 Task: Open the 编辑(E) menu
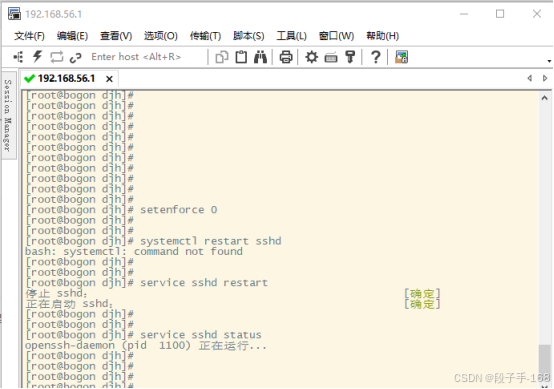(72, 36)
